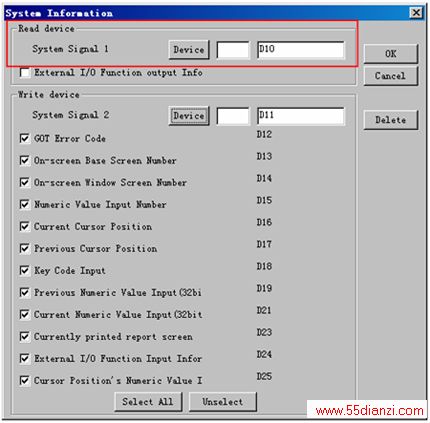Click the D11 write device field
Viewport: 430px width, 423px height.
(x=301, y=116)
